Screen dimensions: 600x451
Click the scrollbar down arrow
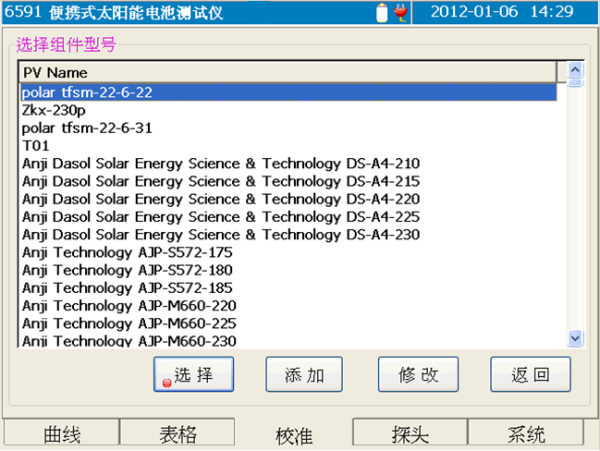pos(575,339)
